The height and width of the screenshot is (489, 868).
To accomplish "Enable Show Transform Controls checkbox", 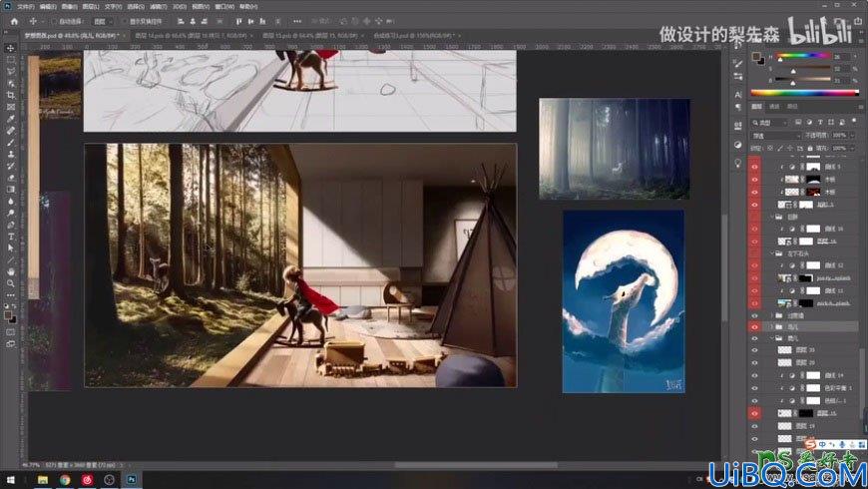I will (x=125, y=22).
